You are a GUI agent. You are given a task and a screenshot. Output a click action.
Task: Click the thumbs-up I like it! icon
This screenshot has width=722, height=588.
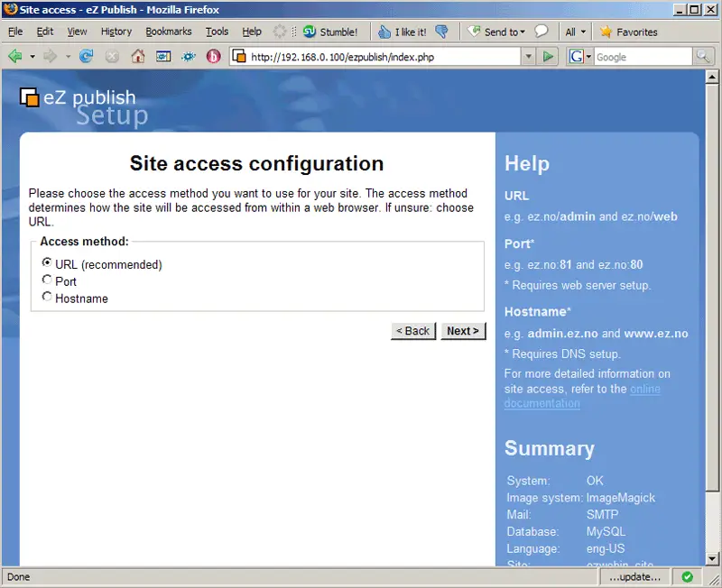[x=384, y=32]
